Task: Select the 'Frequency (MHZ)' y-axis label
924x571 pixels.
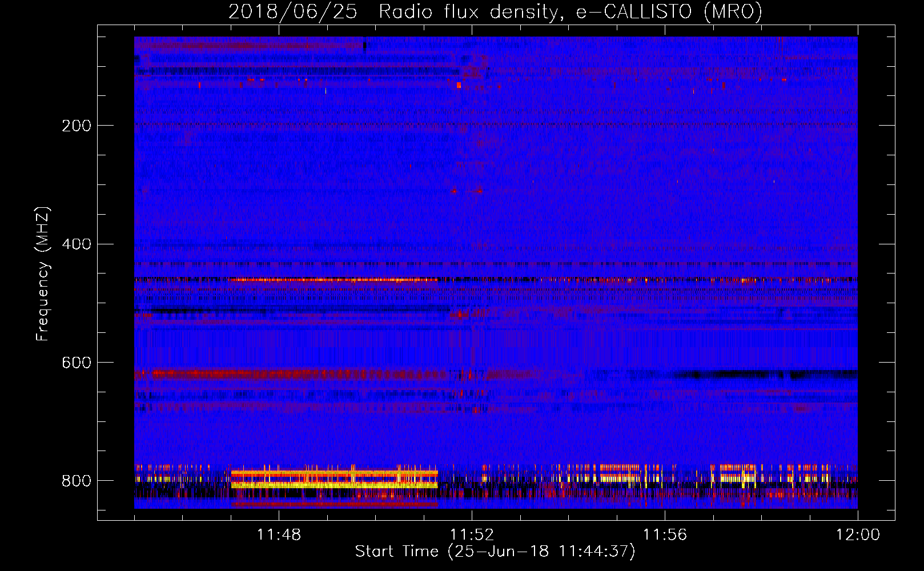Action: [x=42, y=274]
